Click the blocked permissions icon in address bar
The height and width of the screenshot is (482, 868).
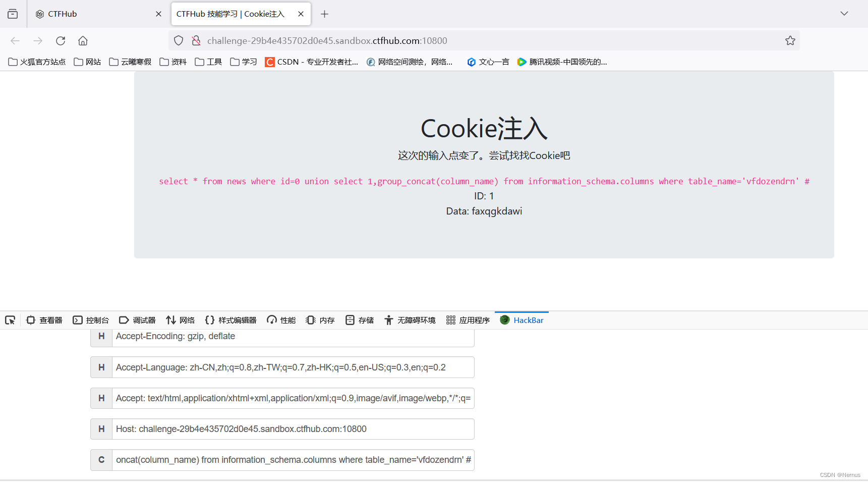point(196,40)
